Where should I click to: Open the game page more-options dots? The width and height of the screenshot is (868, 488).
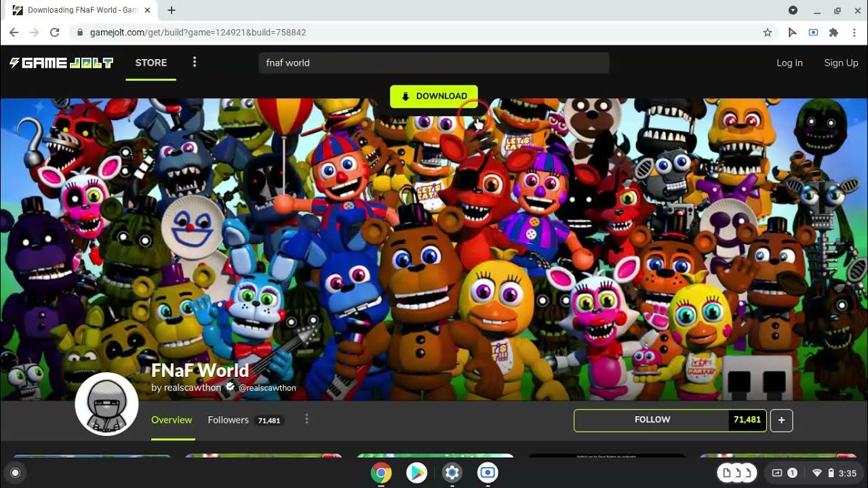[307, 420]
